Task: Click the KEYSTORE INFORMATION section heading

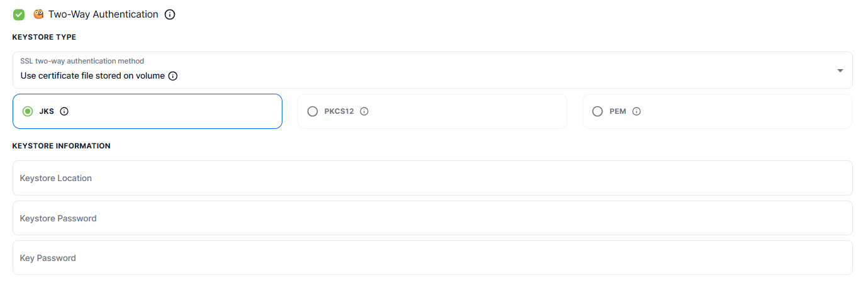Action: (61, 146)
